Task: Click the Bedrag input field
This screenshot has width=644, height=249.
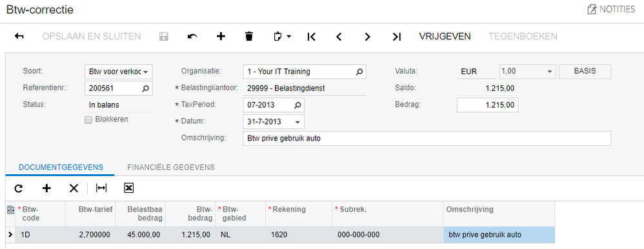Action: pyautogui.click(x=488, y=105)
